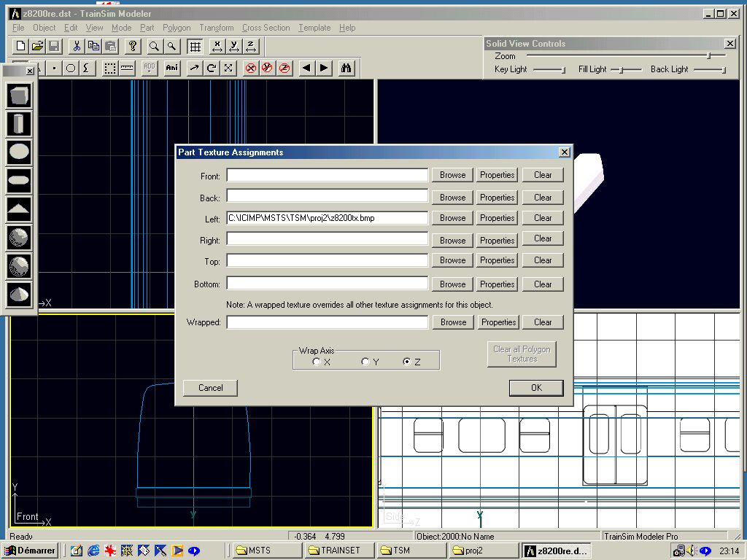Click the Zoom slider in Solid View Controls
Viewport: 747px width, 560px height.
point(708,56)
